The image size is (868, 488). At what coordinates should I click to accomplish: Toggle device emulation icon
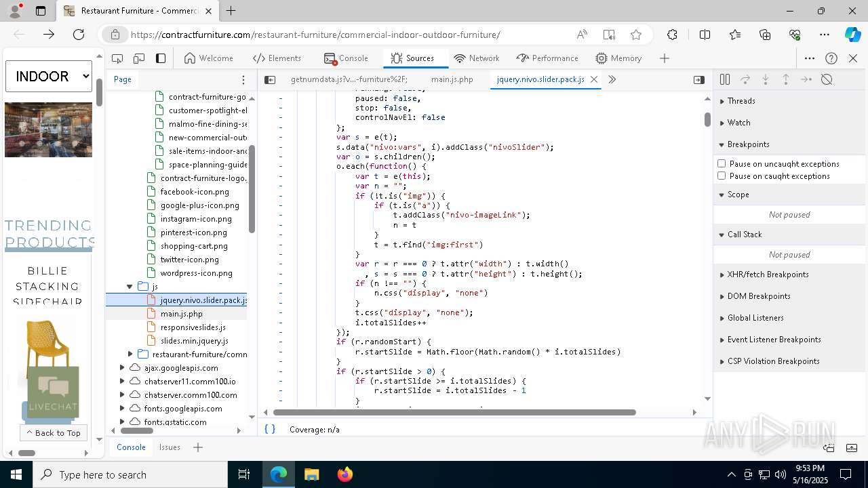pyautogui.click(x=139, y=58)
